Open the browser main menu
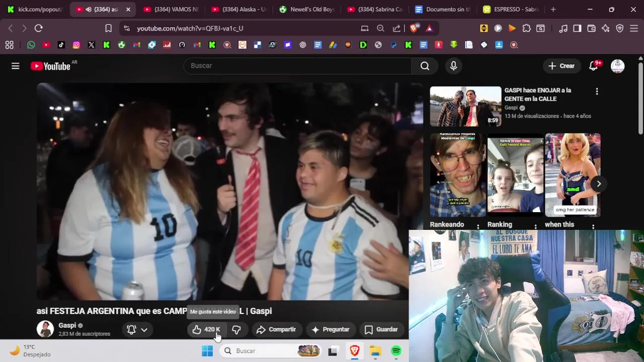This screenshot has width=644, height=362. [x=633, y=29]
